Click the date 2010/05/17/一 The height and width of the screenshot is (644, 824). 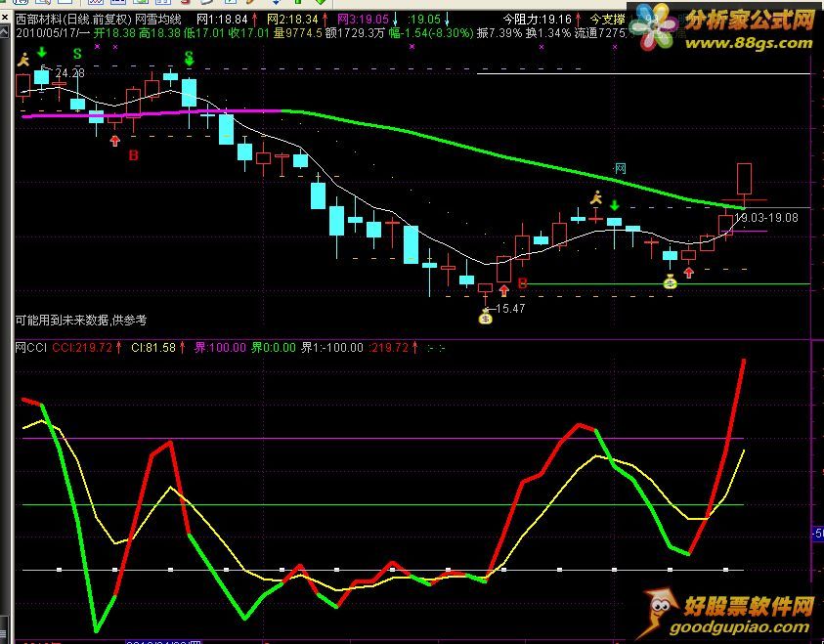pos(53,33)
